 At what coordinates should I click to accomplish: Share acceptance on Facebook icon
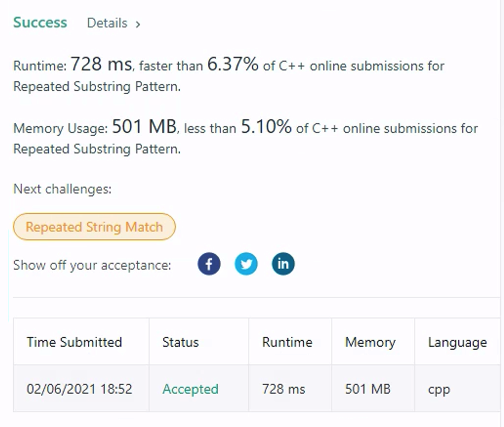coord(209,264)
